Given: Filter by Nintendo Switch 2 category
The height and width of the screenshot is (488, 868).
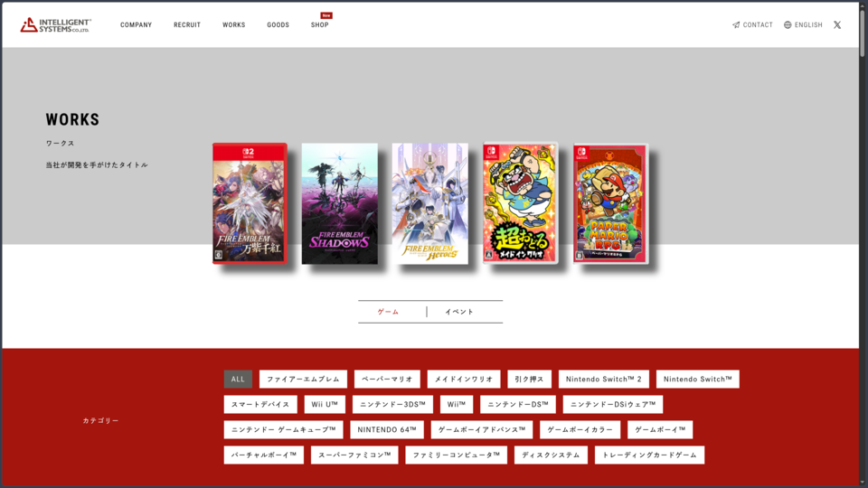Looking at the screenshot, I should click(603, 379).
